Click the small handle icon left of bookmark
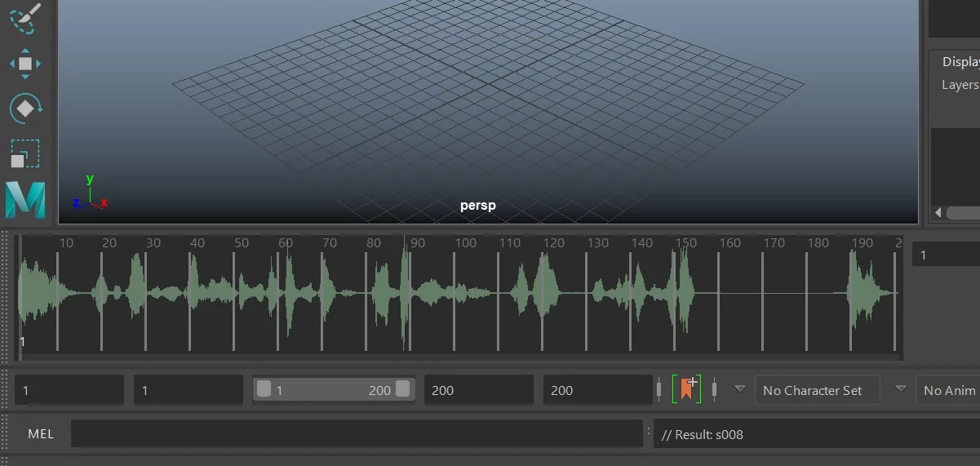The image size is (980, 466). click(659, 389)
